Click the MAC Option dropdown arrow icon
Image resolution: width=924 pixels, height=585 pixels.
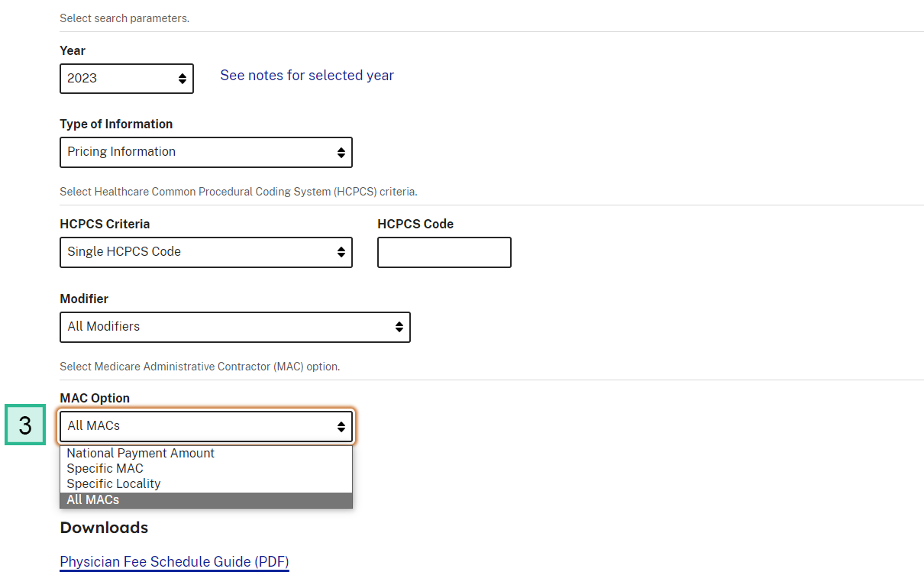[341, 426]
